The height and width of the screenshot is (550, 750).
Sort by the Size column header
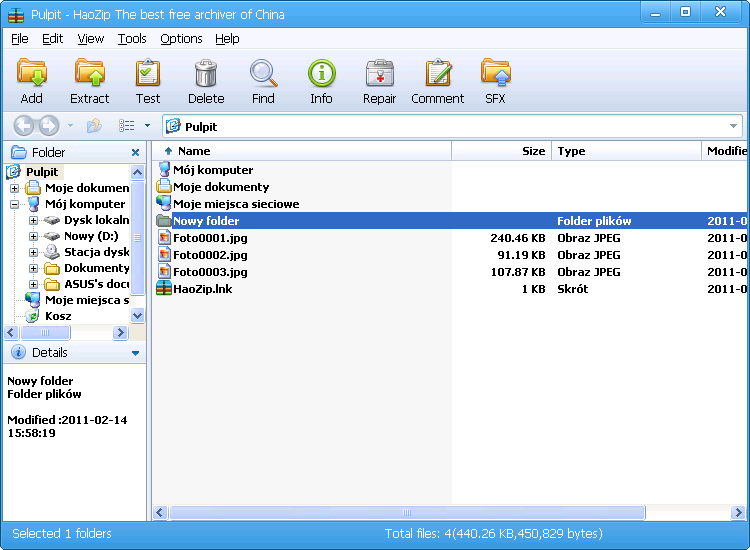click(x=502, y=151)
